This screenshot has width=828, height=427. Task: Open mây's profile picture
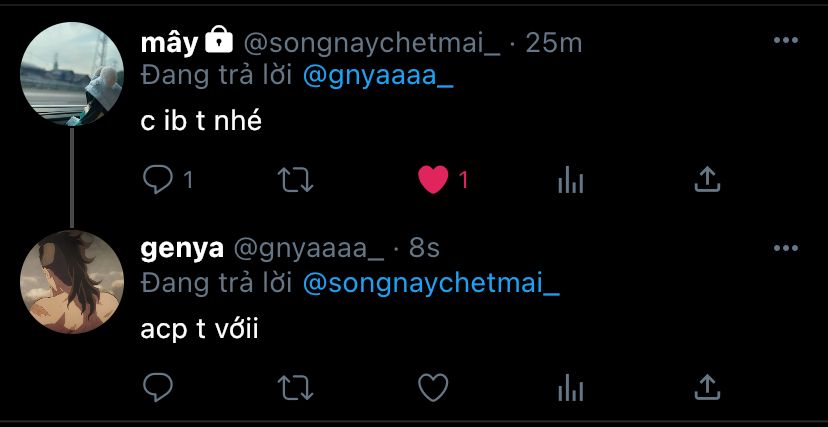[72, 75]
